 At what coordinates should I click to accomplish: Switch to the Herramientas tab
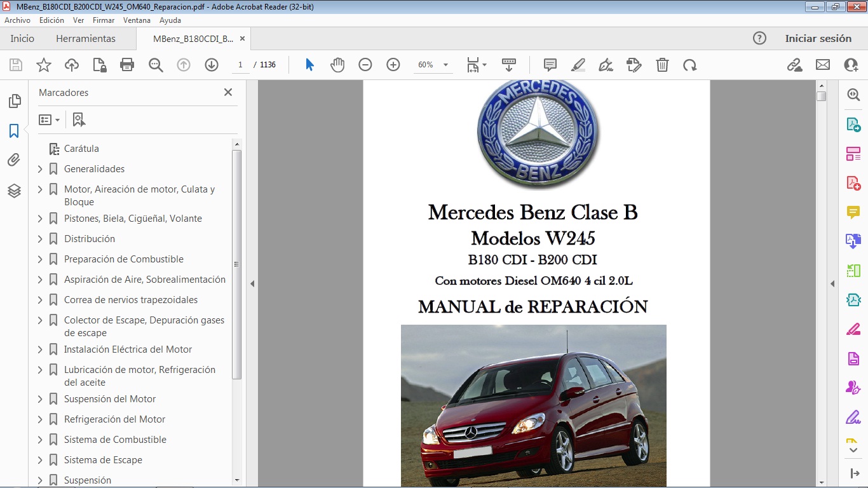pyautogui.click(x=86, y=39)
